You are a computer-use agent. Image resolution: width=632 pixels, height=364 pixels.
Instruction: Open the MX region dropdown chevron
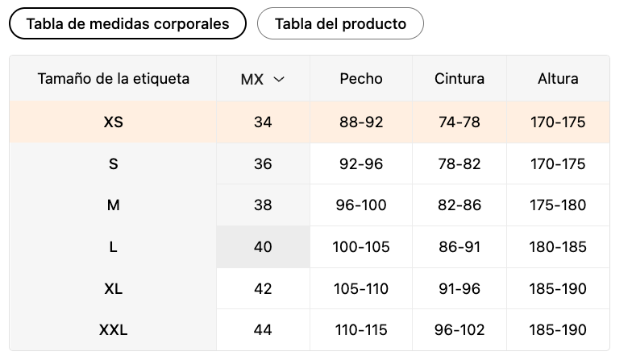tap(280, 79)
